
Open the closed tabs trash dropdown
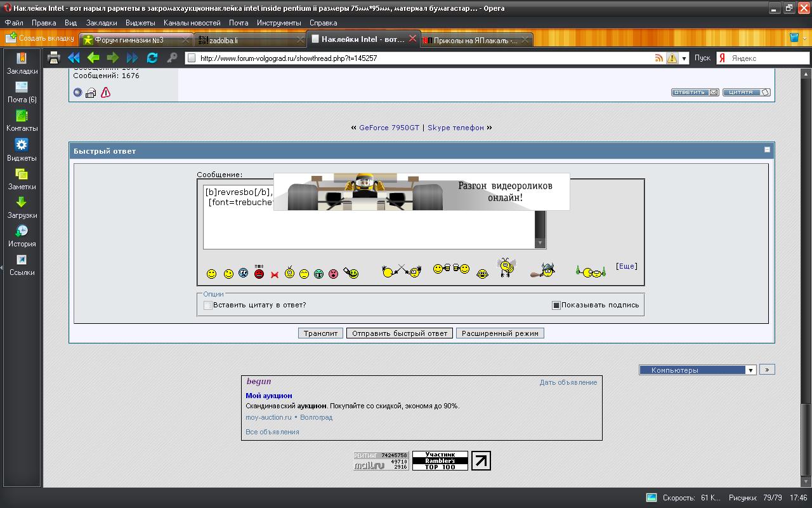[x=794, y=38]
